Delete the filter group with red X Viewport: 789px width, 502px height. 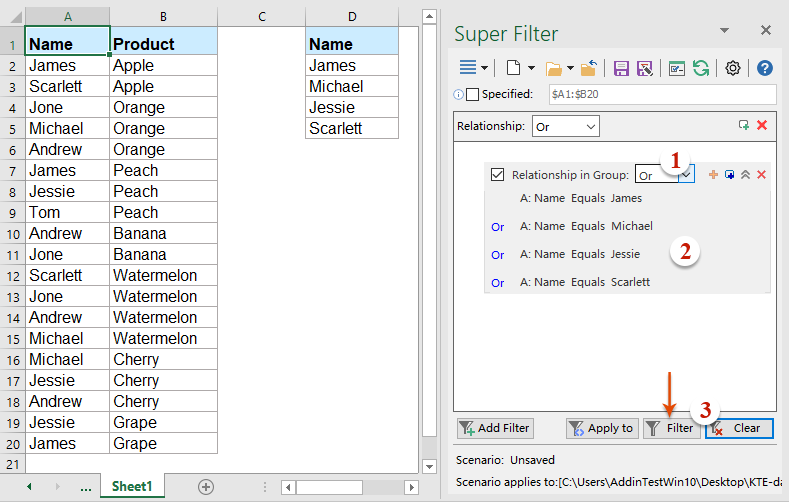[761, 175]
